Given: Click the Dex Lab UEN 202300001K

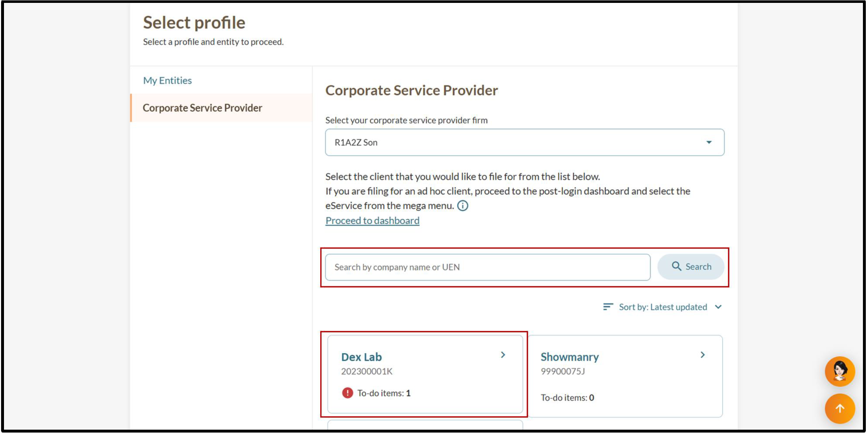Looking at the screenshot, I should point(367,372).
